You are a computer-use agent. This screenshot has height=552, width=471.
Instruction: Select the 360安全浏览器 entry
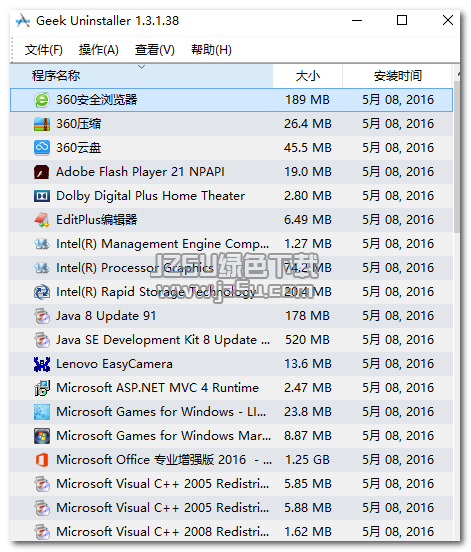[231, 100]
